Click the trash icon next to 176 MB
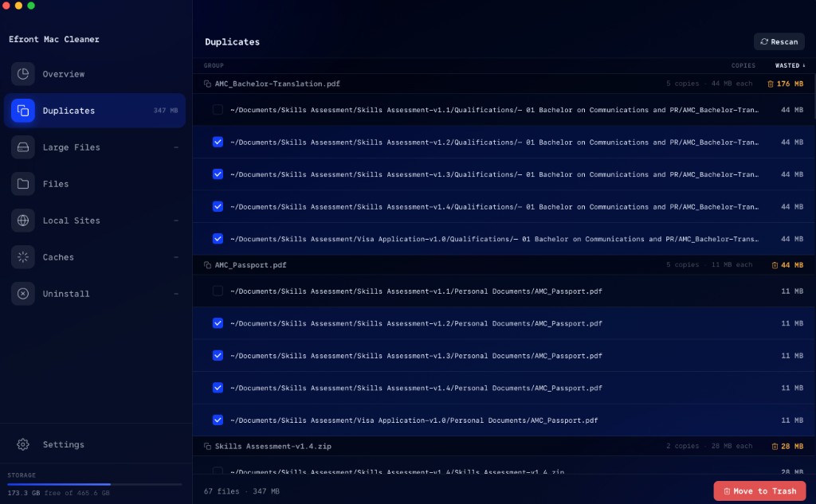This screenshot has width=816, height=504. point(771,84)
